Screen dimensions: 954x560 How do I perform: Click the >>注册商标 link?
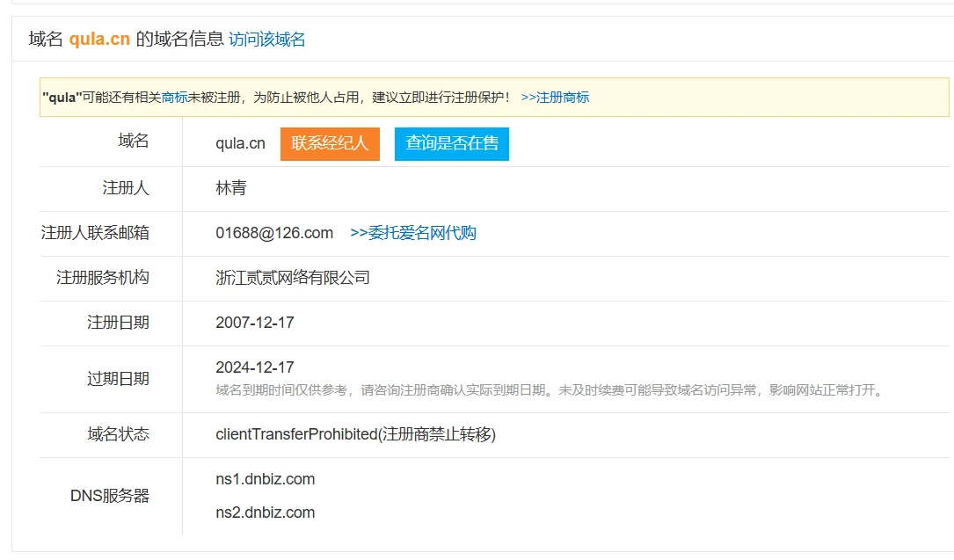[555, 98]
